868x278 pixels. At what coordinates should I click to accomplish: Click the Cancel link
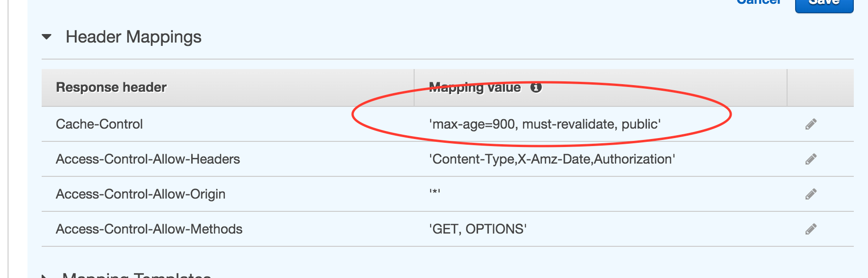coord(759,2)
